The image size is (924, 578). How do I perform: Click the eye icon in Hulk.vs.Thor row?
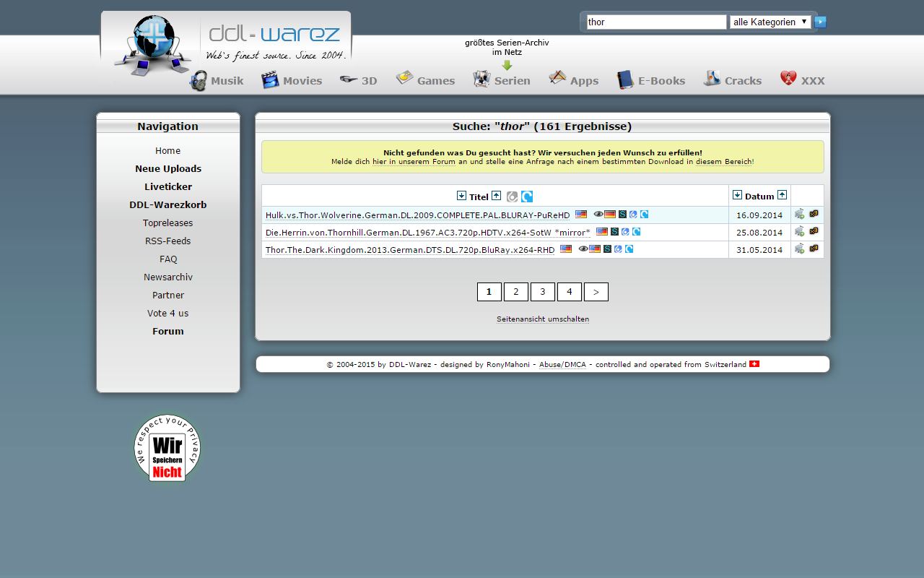pos(598,215)
